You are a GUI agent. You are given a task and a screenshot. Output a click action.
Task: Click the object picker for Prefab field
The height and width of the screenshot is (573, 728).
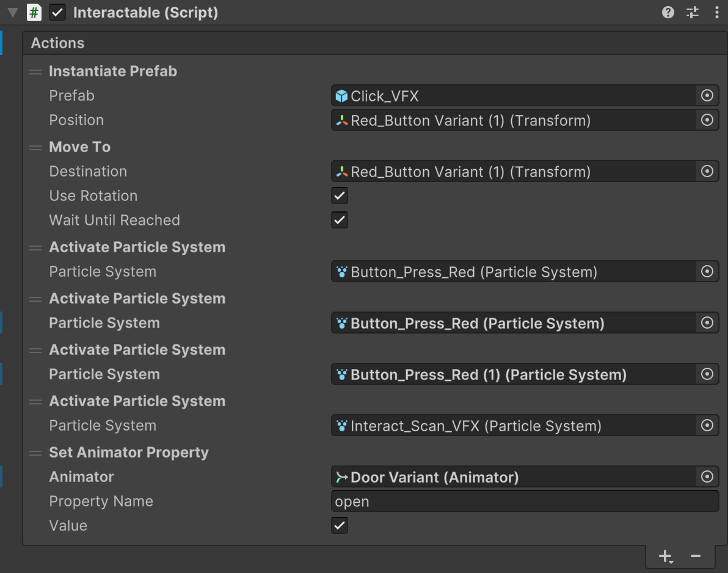[707, 96]
